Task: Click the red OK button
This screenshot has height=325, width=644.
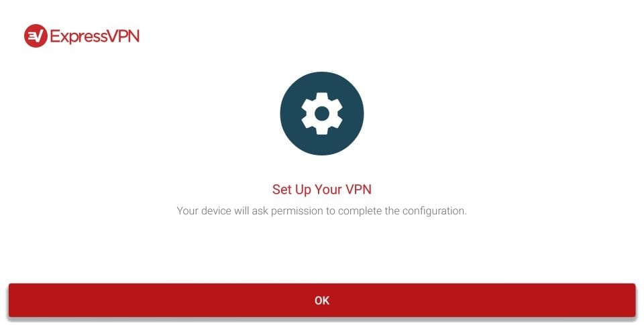Action: click(x=322, y=300)
